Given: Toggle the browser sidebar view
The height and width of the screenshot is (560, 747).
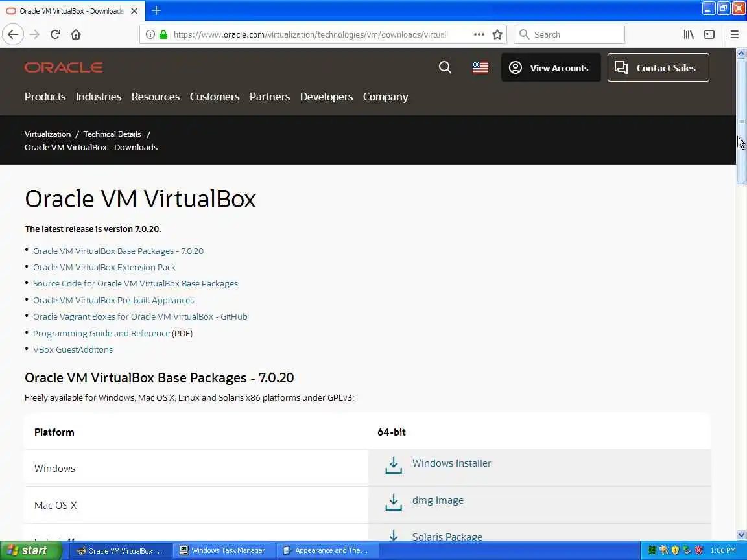Looking at the screenshot, I should point(709,34).
